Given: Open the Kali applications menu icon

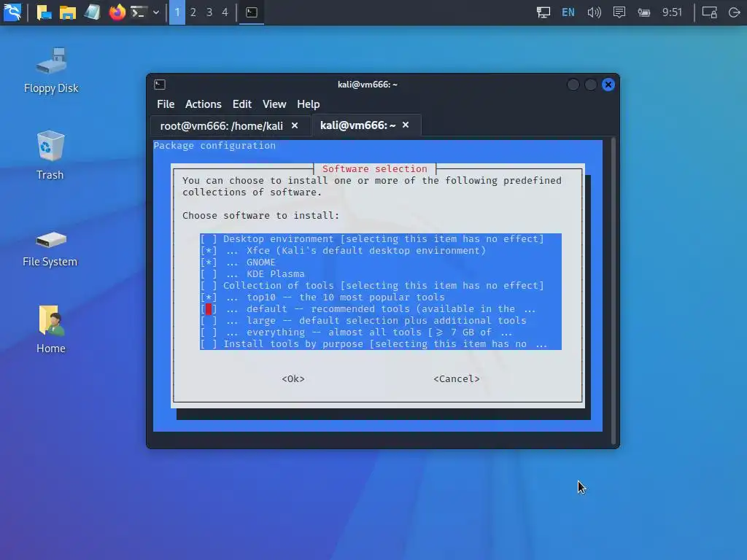Looking at the screenshot, I should point(12,12).
